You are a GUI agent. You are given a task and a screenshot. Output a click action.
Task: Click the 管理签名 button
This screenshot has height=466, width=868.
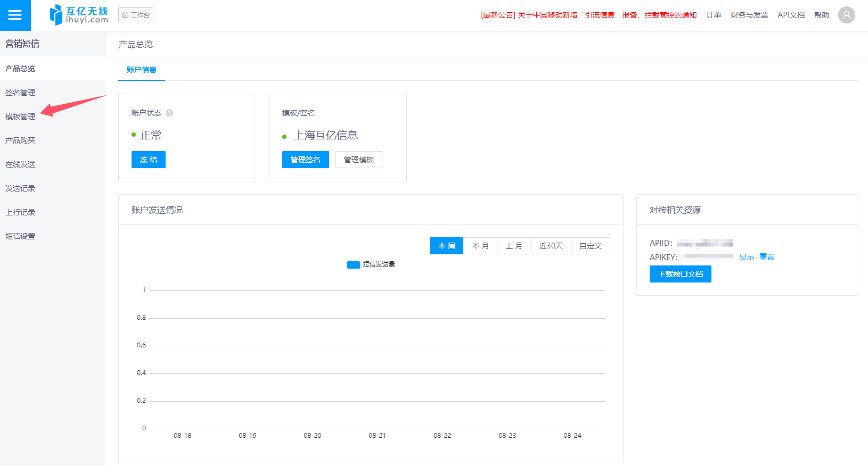(x=305, y=160)
